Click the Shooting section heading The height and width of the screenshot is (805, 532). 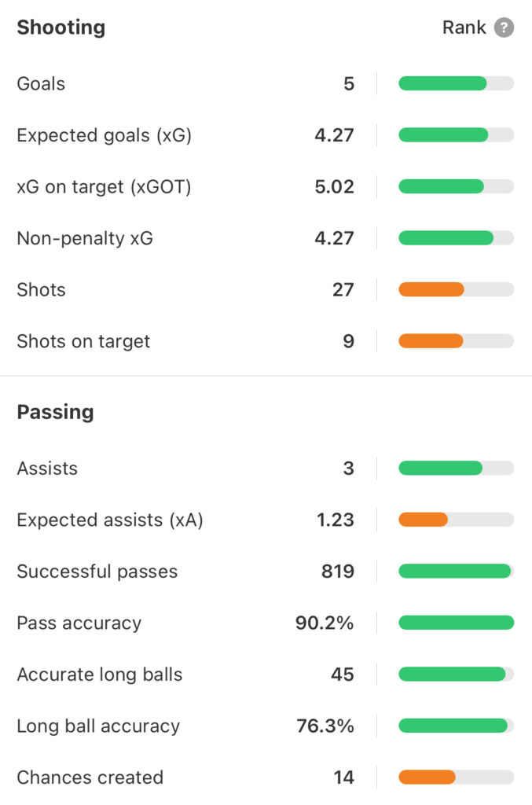point(61,28)
